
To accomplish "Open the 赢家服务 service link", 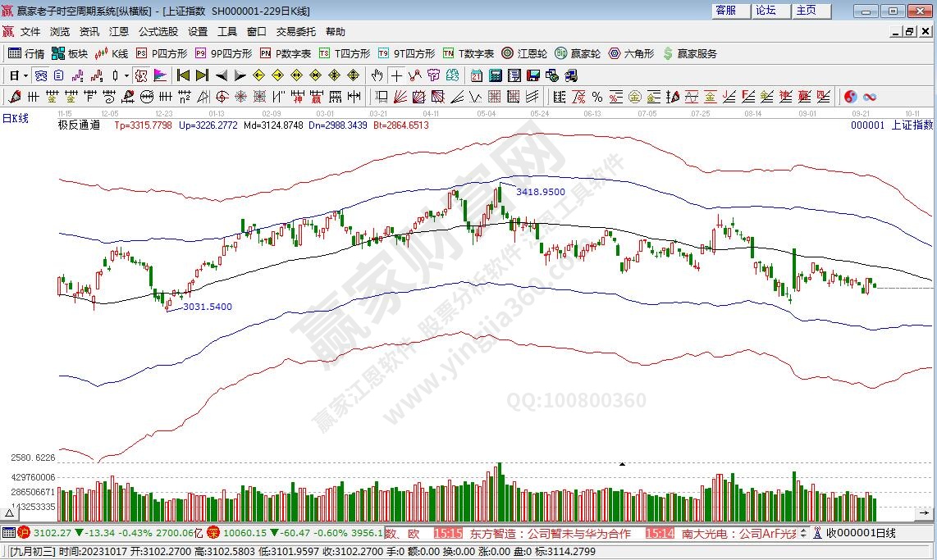I will coord(689,53).
